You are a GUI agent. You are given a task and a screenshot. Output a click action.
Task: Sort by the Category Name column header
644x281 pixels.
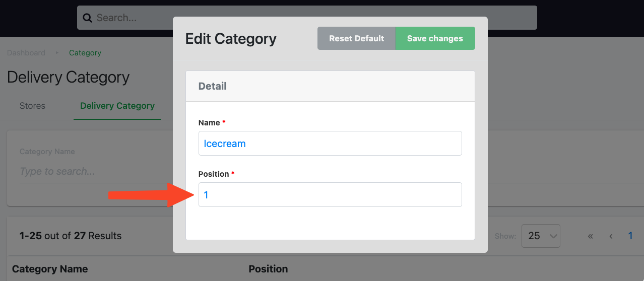point(50,269)
